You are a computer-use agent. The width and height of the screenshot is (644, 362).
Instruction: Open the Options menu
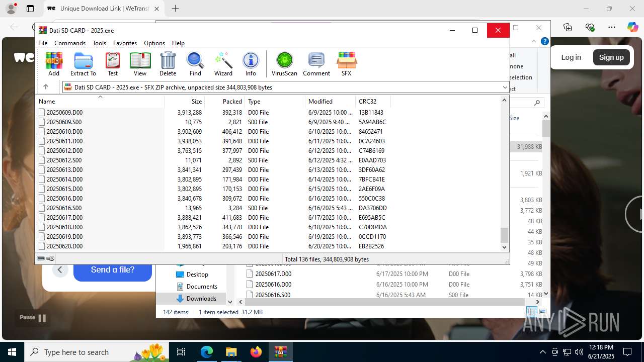(154, 43)
